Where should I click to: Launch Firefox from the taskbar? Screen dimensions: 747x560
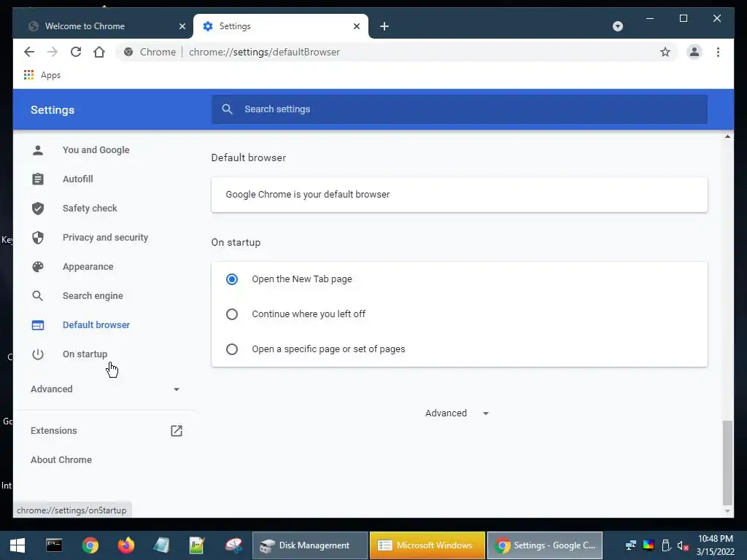tap(125, 545)
